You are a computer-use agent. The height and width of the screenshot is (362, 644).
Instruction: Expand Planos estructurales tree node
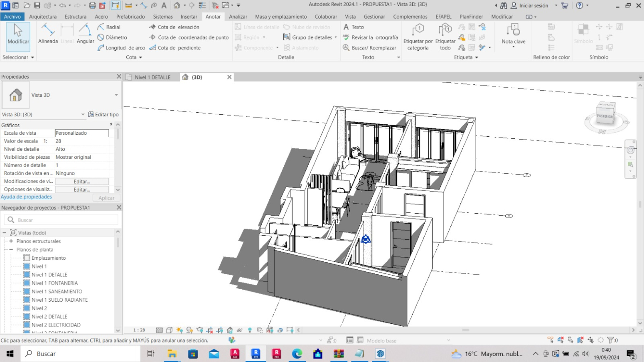[11, 241]
